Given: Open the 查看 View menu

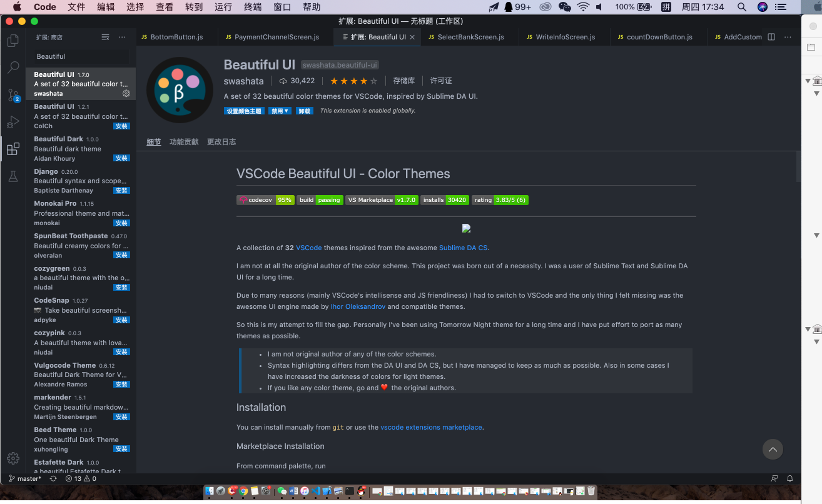Looking at the screenshot, I should [x=165, y=7].
